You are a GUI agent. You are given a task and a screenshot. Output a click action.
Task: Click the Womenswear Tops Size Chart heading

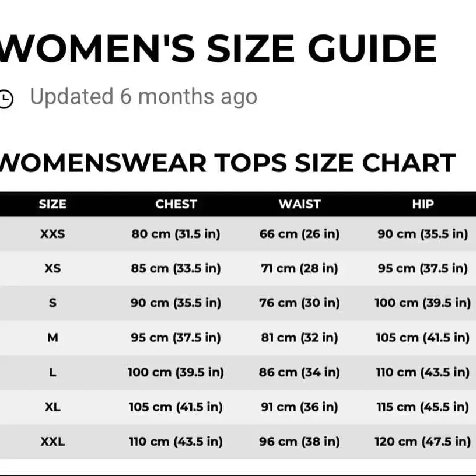click(228, 163)
